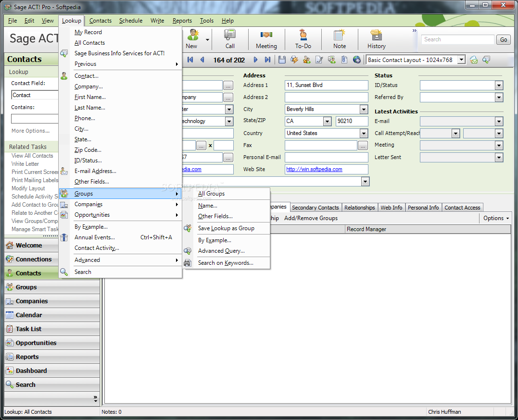Go to next record arrow
Viewport: 518px width, 420px height.
[x=255, y=60]
